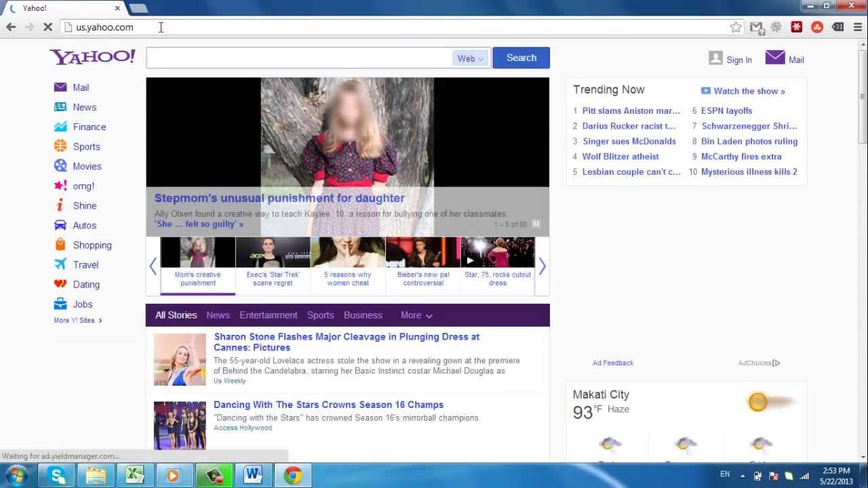Screen dimensions: 868x488
Task: Open the StumbleUpon extension icon
Action: 817,27
